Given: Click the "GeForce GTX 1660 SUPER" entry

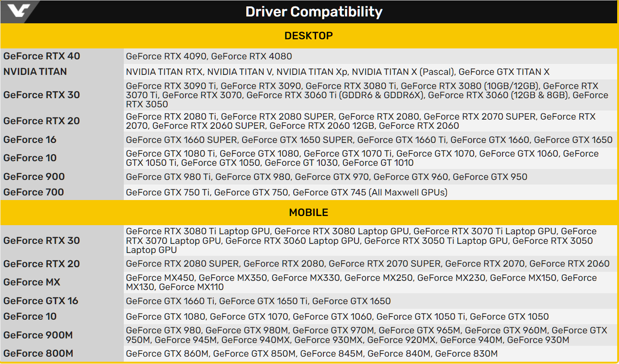Looking at the screenshot, I should pyautogui.click(x=181, y=140).
